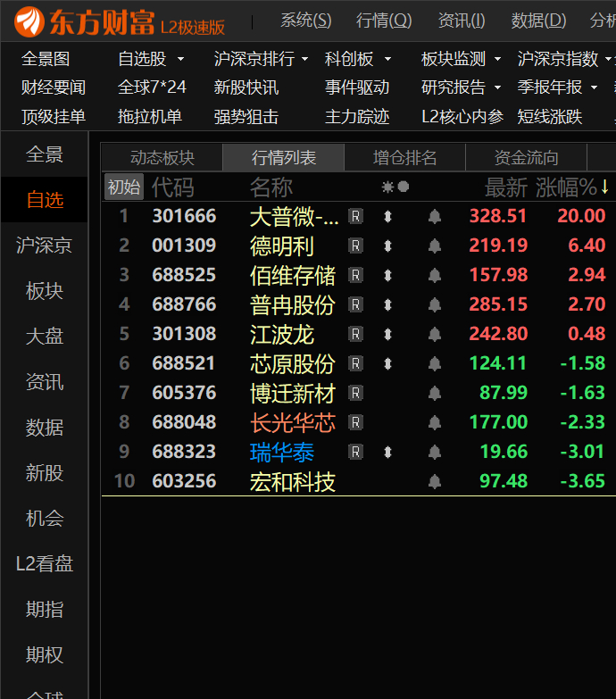This screenshot has height=699, width=616.
Task: Select 期指 in left sidebar
Action: pos(45,610)
